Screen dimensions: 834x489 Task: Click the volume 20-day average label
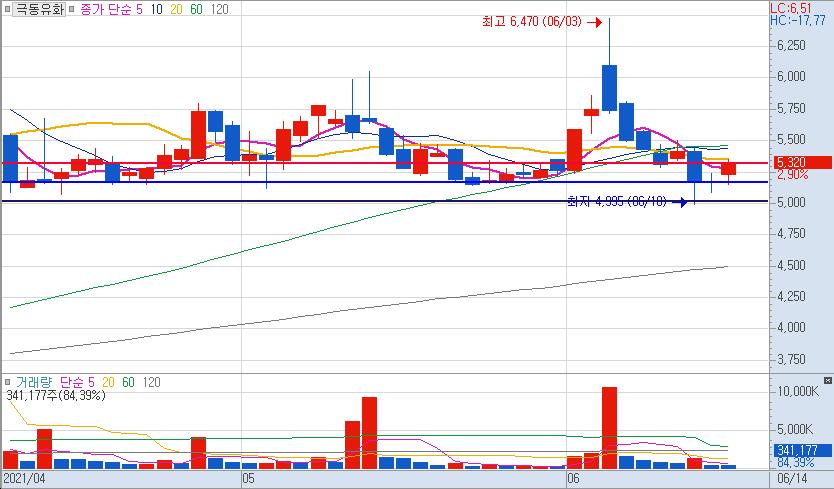(x=109, y=382)
